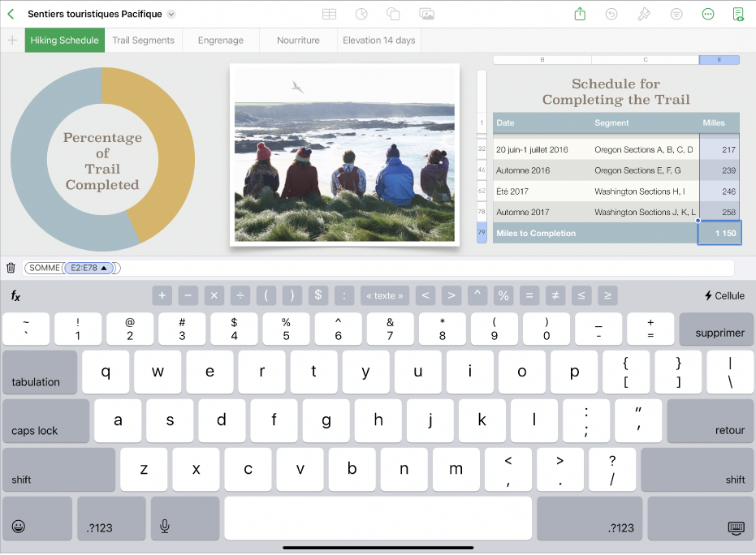Select row 79 header
This screenshot has height=555, width=756.
click(x=482, y=232)
